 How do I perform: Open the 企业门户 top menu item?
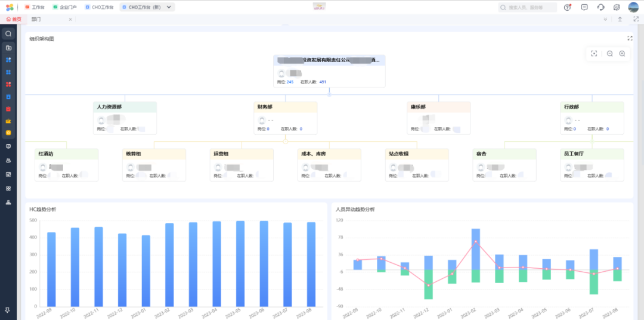tap(64, 7)
